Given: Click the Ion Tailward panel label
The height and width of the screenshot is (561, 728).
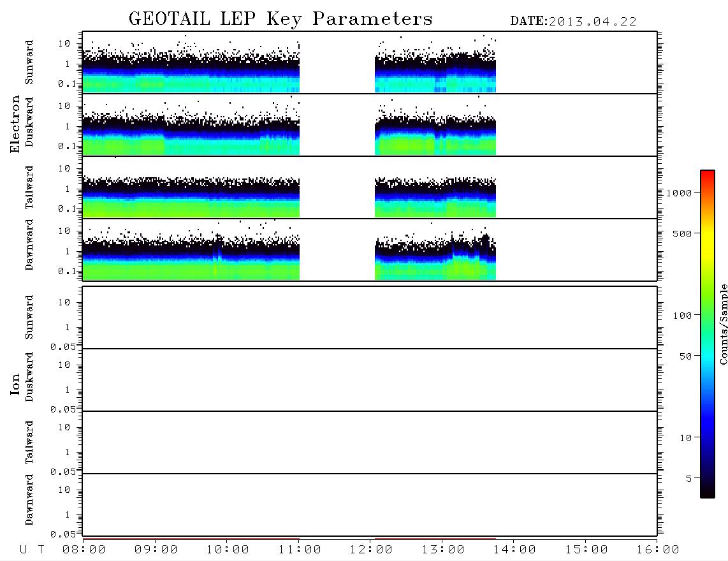Looking at the screenshot, I should coord(29,442).
